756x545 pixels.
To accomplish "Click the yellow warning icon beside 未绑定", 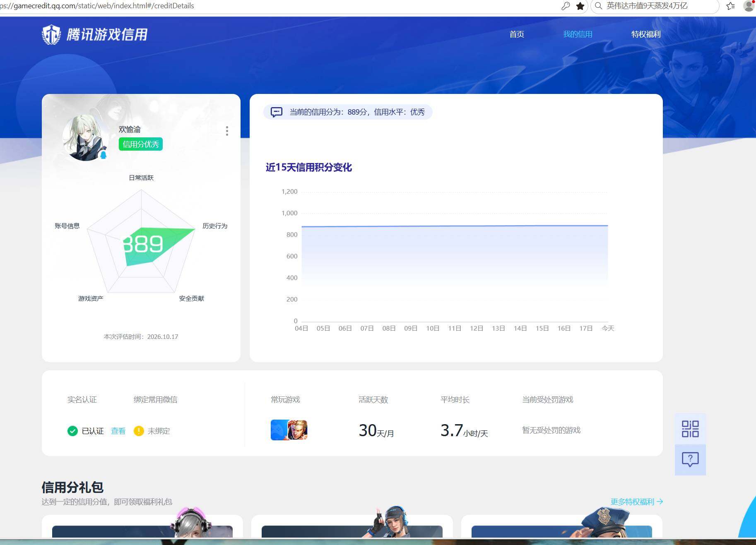I will pyautogui.click(x=139, y=431).
